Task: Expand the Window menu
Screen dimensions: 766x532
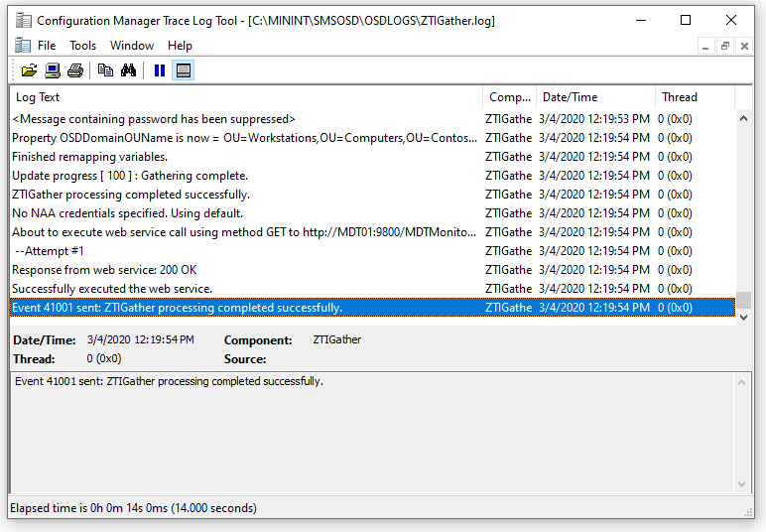Action: point(132,46)
